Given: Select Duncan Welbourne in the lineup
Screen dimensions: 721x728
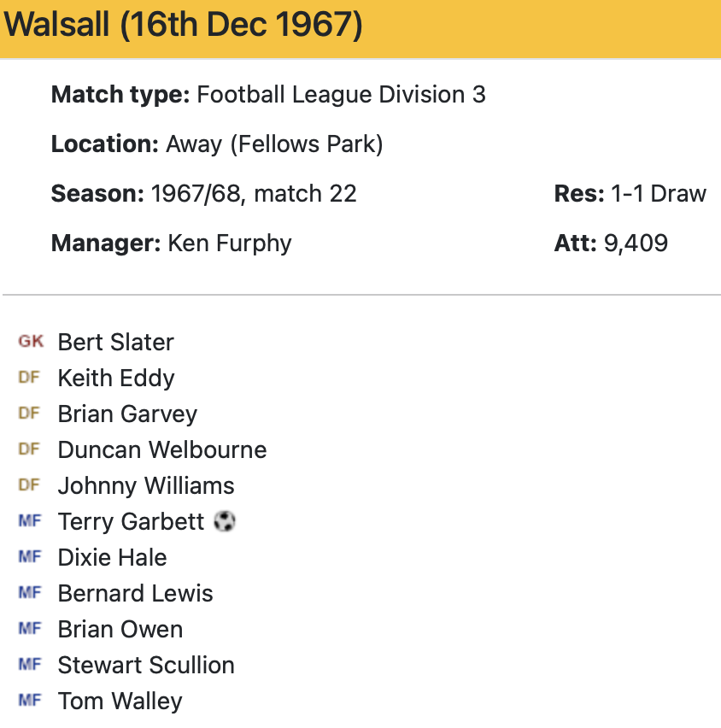Looking at the screenshot, I should [x=162, y=449].
